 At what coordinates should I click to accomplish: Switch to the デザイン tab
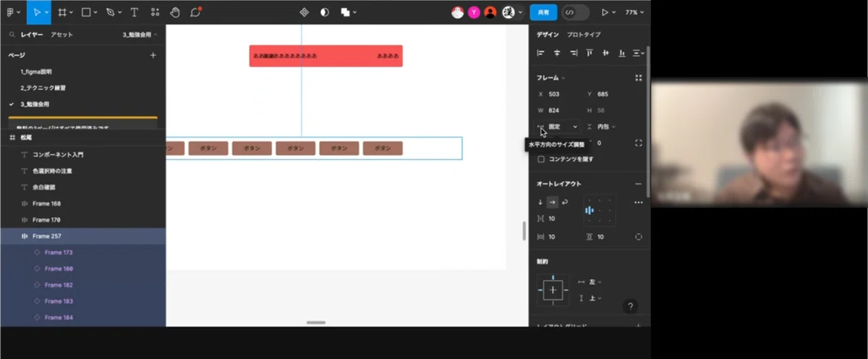(548, 35)
